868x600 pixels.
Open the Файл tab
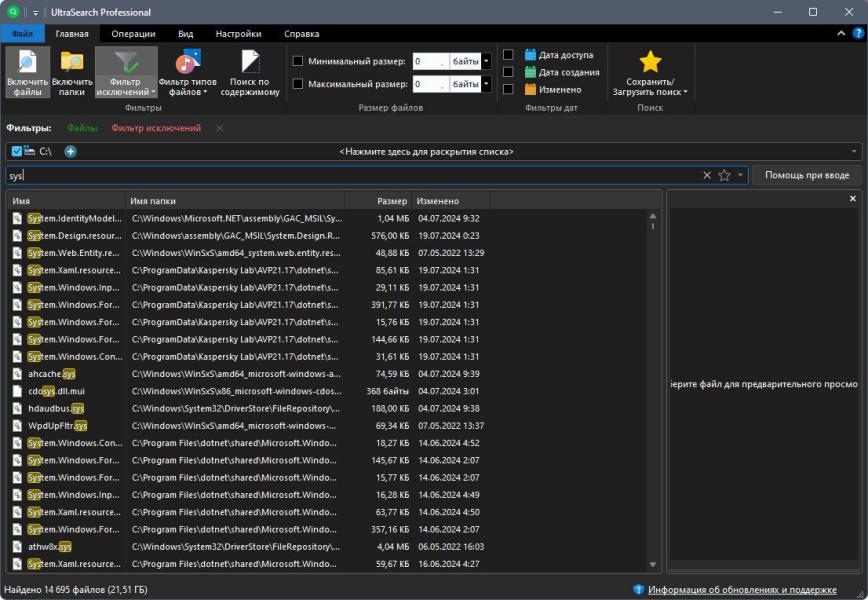(x=22, y=33)
